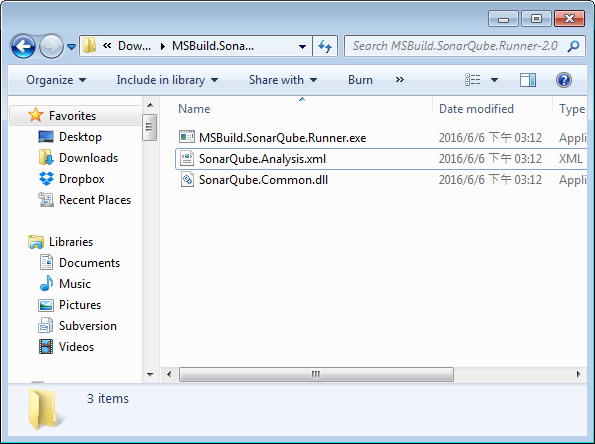Open Downloads in the navigation pane
The image size is (595, 444).
point(88,157)
